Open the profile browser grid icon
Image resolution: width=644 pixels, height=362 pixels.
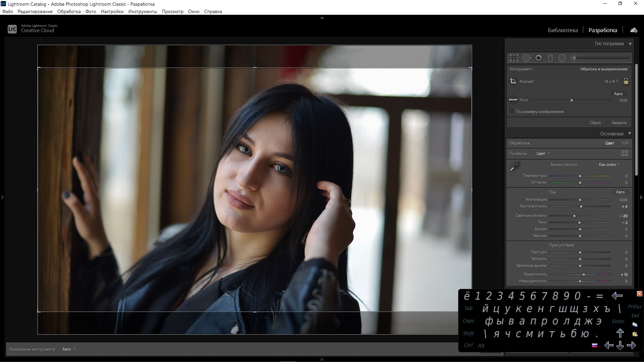tap(625, 154)
